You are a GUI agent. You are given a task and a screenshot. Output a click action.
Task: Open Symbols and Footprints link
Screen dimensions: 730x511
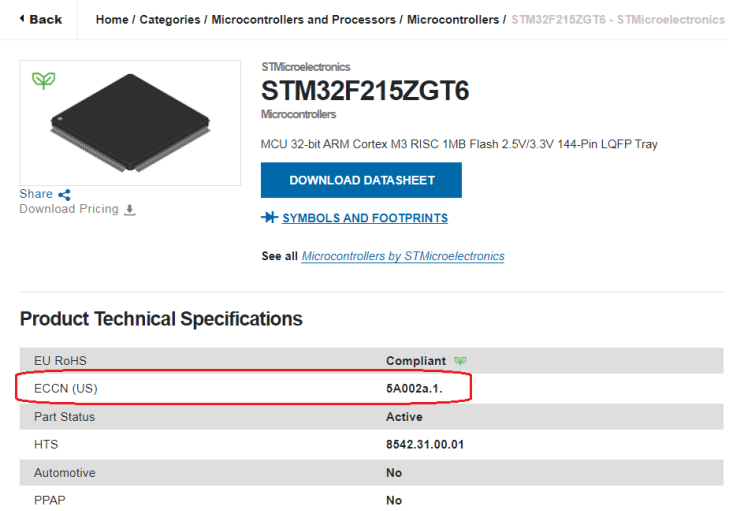click(365, 218)
